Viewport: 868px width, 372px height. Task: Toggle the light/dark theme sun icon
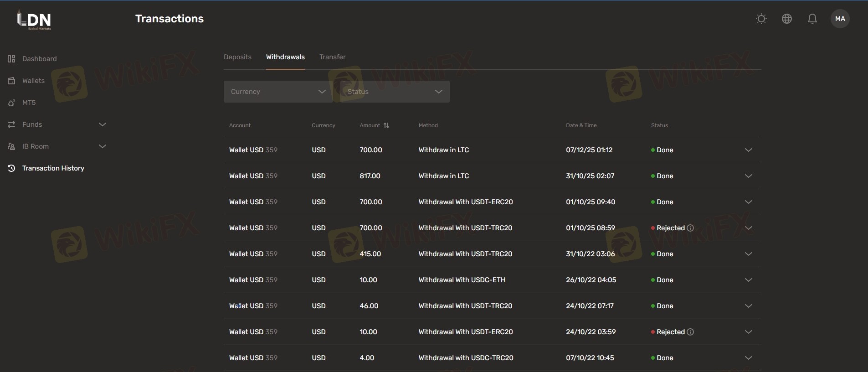(761, 19)
